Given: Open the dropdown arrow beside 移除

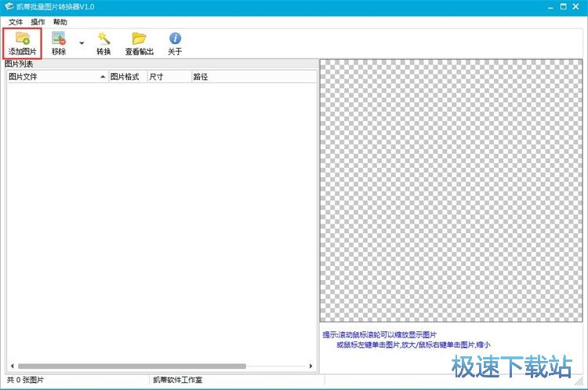Looking at the screenshot, I should click(82, 43).
